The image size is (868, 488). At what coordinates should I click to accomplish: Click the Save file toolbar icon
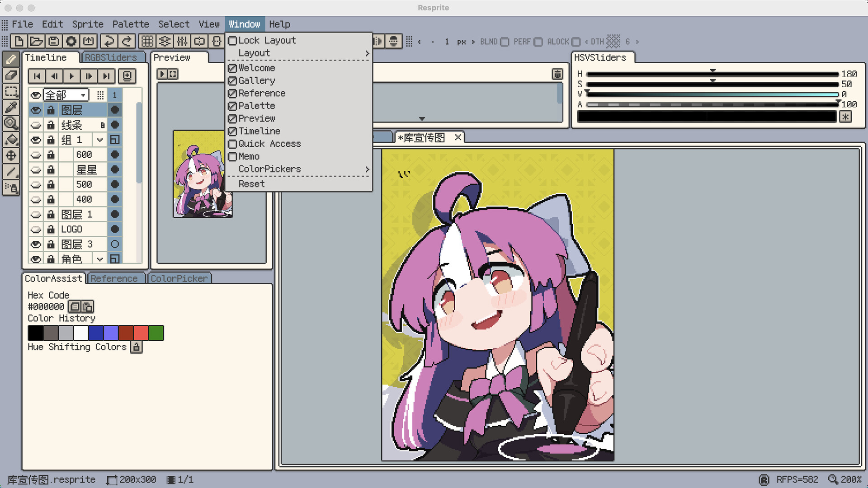(54, 42)
